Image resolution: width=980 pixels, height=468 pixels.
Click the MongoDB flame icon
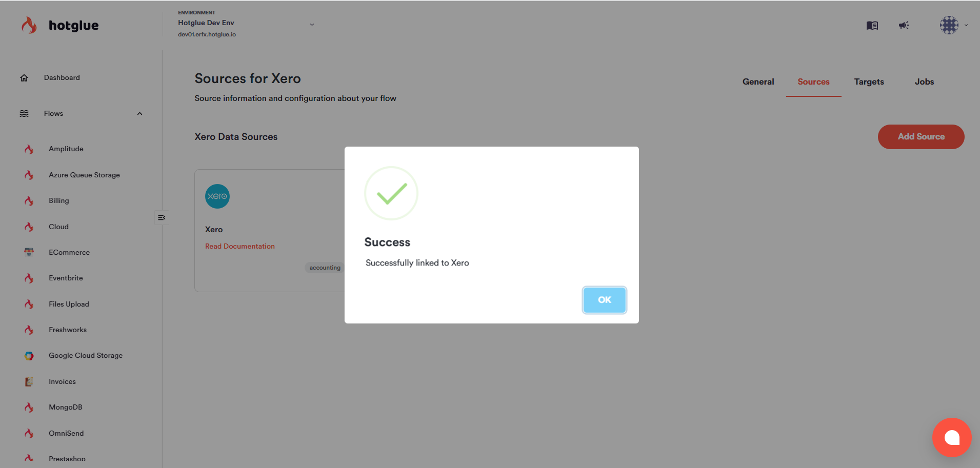coord(29,408)
